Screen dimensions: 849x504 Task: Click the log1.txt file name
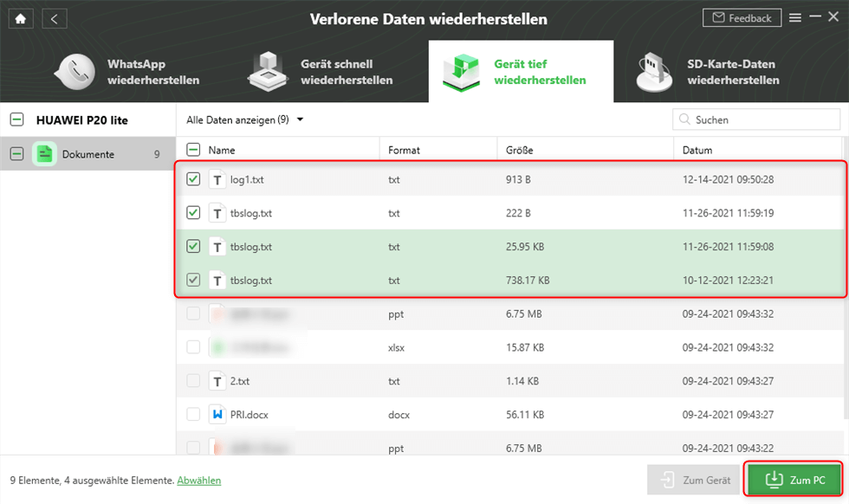coord(247,180)
